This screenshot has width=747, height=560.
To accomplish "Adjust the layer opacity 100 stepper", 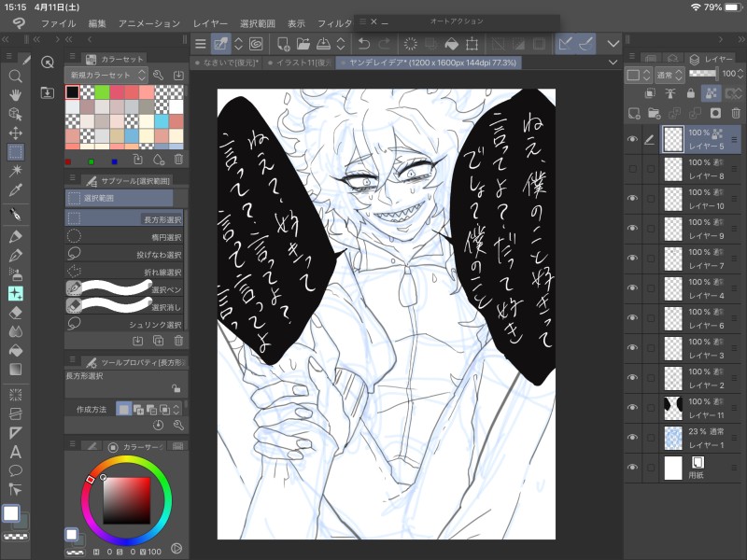I will tap(740, 74).
